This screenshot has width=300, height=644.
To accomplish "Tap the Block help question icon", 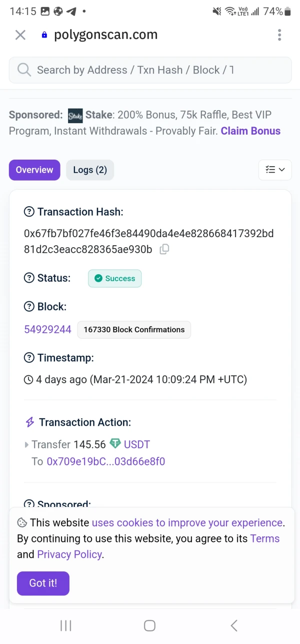I will coord(29,307).
